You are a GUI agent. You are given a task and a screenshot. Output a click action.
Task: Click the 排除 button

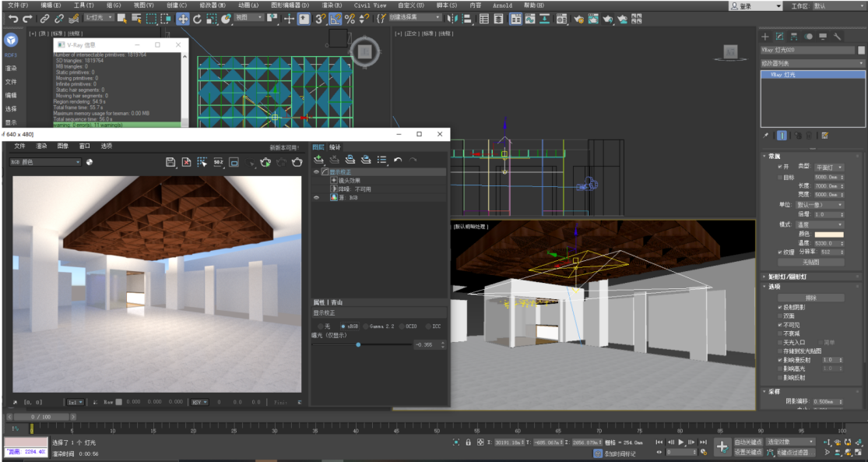811,298
